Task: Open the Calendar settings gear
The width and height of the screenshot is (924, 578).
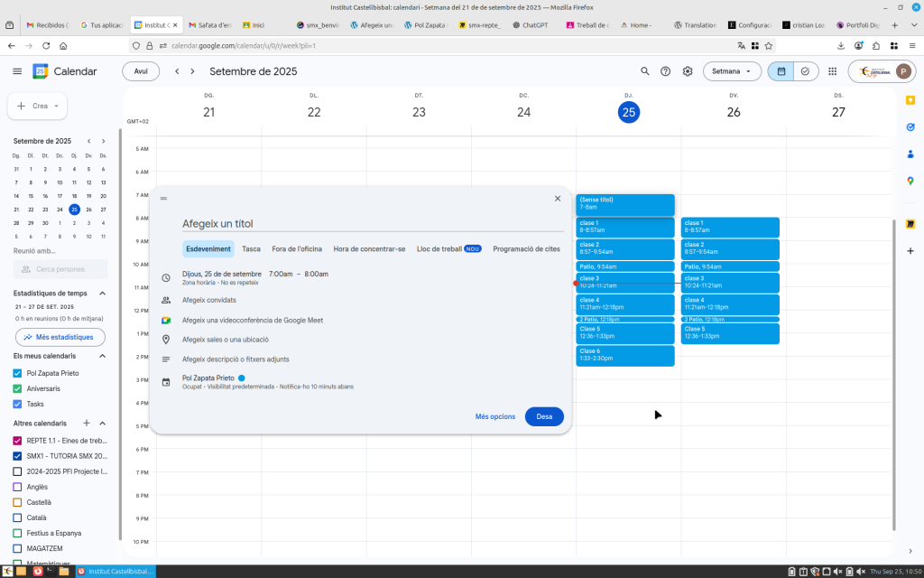Action: pyautogui.click(x=688, y=71)
